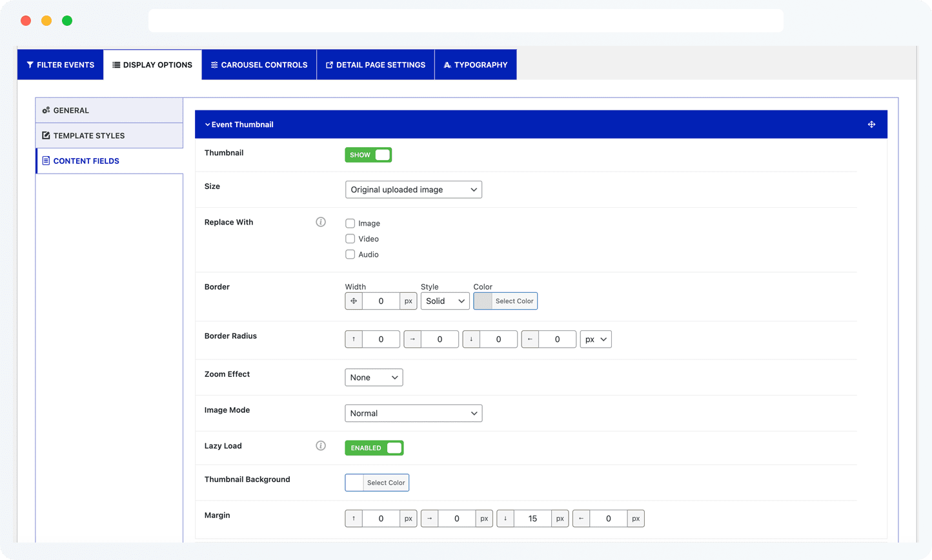The image size is (932, 560).
Task: Click the margin top arrow icon
Action: (x=354, y=519)
